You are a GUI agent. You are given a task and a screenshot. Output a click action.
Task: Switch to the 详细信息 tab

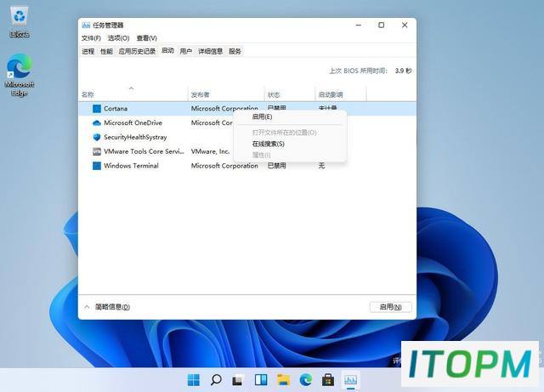[210, 51]
